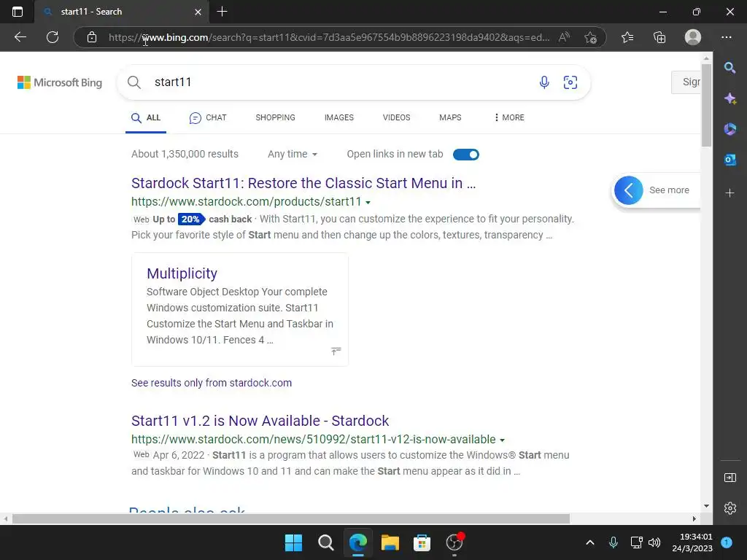Open the notification center badge
Image resolution: width=747 pixels, height=560 pixels.
[727, 542]
